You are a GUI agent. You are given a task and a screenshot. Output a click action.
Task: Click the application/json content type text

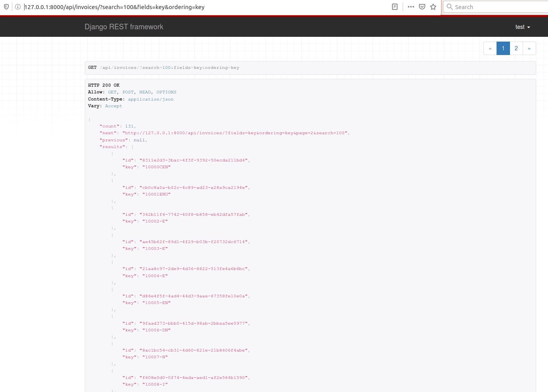[x=150, y=99]
